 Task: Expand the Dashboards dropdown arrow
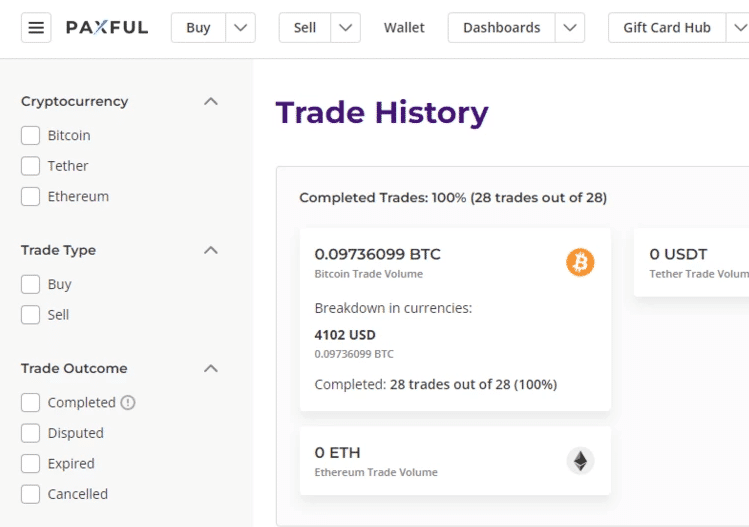570,28
